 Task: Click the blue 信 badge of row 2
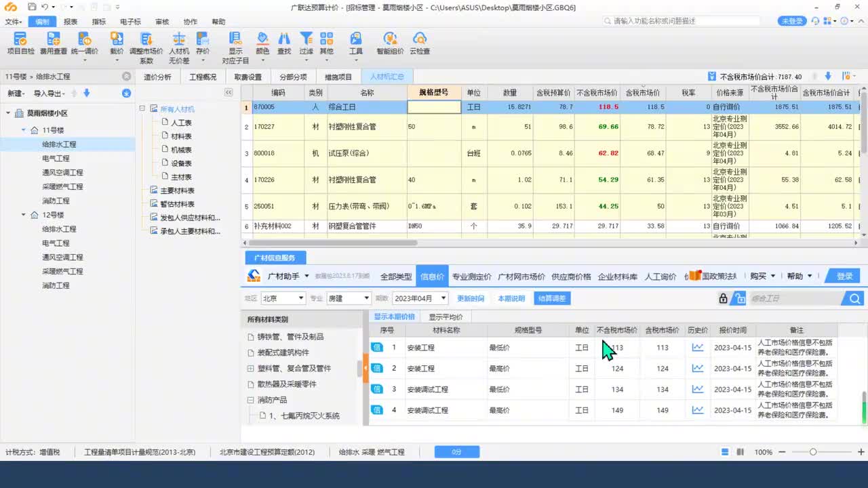tap(378, 369)
